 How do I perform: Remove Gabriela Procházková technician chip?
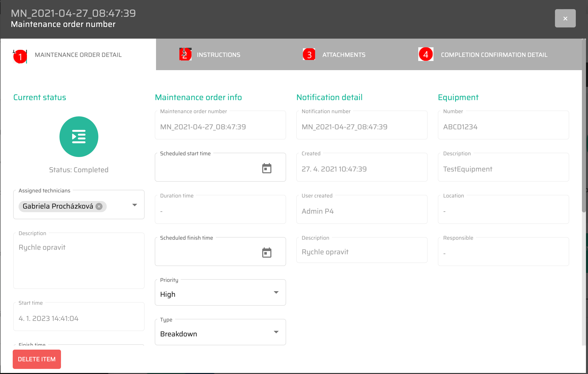[x=99, y=206]
